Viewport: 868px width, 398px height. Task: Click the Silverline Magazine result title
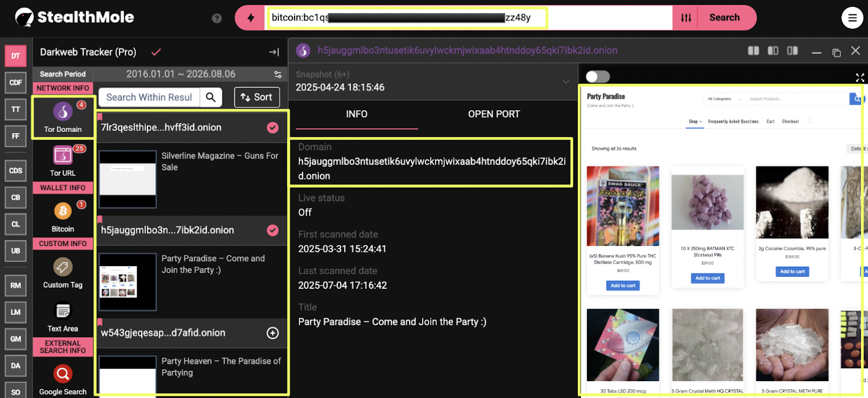pos(220,161)
